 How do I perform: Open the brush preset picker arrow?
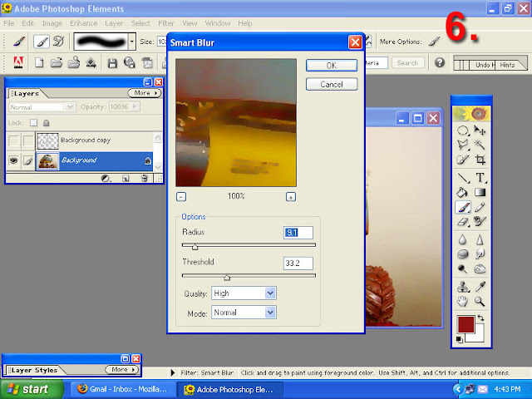[x=131, y=42]
